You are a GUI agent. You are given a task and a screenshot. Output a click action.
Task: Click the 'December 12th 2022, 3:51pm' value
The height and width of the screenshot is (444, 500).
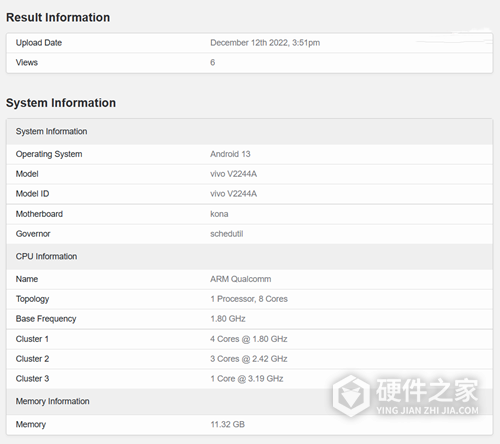(265, 43)
